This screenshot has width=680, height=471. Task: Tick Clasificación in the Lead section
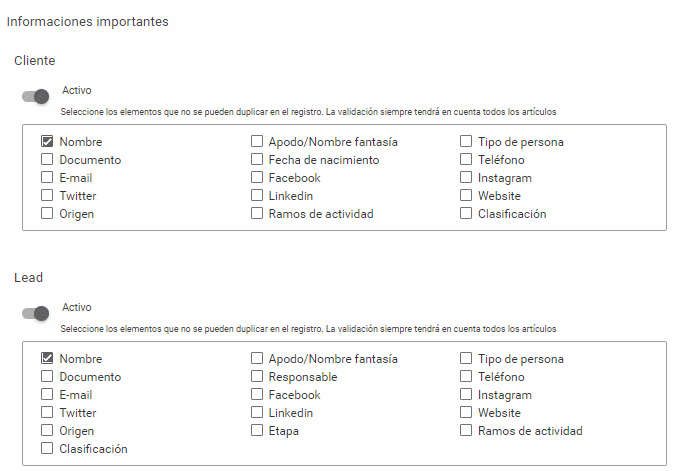pos(47,448)
